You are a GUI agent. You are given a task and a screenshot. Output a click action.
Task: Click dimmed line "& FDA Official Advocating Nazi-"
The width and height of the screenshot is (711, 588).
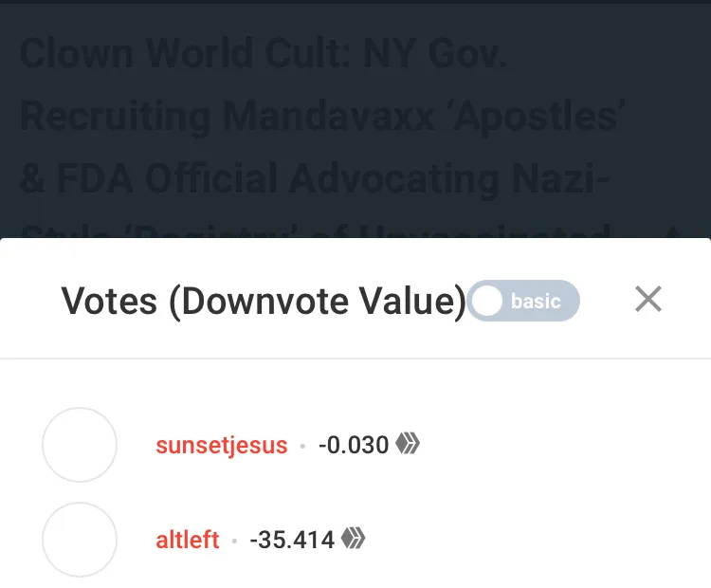pos(315,179)
